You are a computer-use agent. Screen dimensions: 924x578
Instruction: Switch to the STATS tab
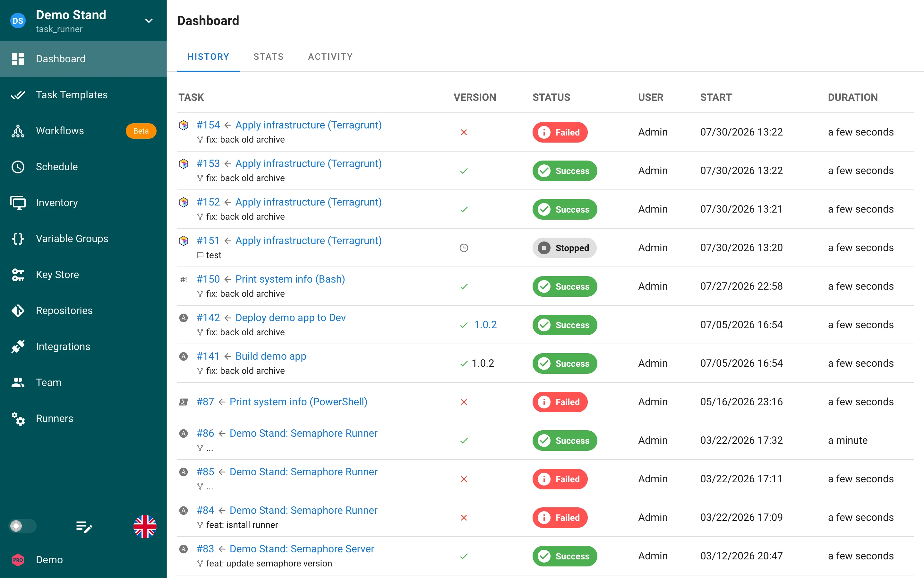[x=269, y=57]
